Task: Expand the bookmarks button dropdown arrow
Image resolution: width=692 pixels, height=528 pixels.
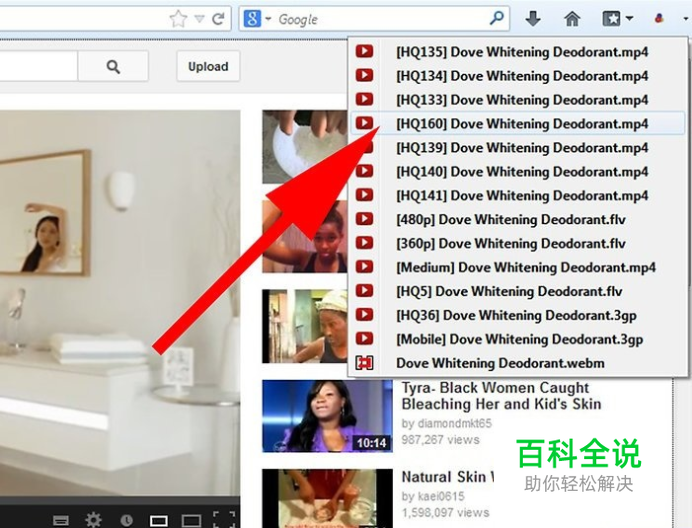Action: 629,19
